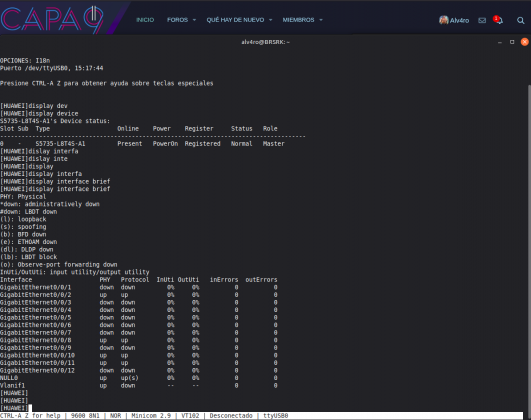
Task: Open QUÉ HAY DE NUEVO menu
Action: coord(235,20)
